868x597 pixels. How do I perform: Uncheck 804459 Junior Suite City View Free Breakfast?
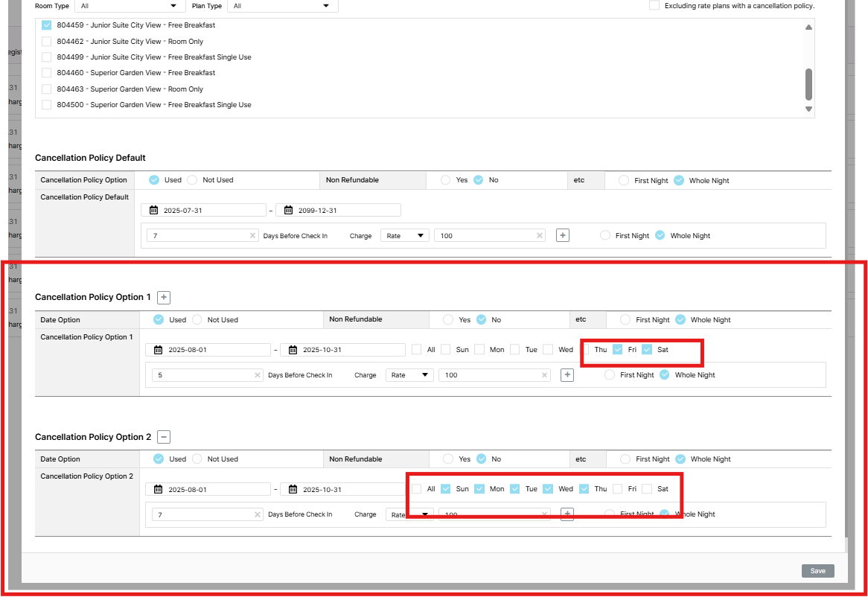tap(46, 25)
